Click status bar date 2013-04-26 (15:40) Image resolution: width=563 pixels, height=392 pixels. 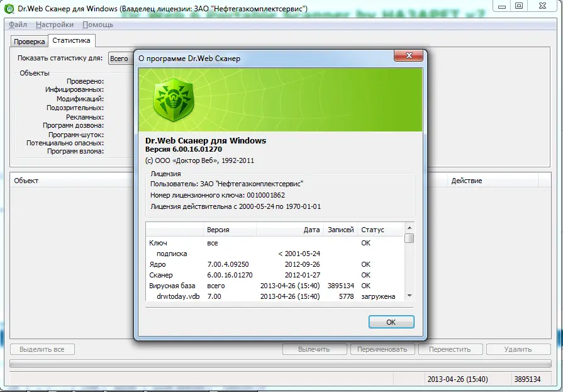tap(457, 379)
